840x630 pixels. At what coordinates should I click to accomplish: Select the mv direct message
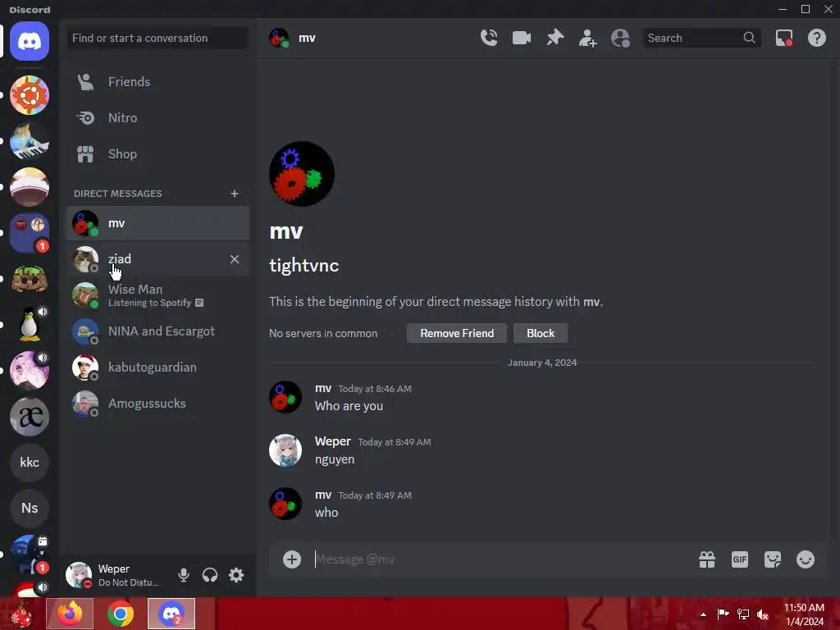click(157, 223)
